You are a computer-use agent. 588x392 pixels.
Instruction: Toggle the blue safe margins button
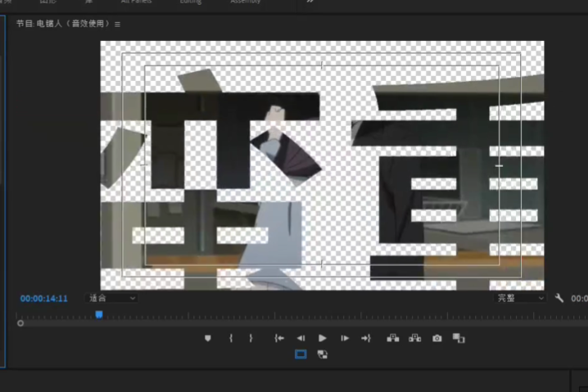tap(301, 354)
